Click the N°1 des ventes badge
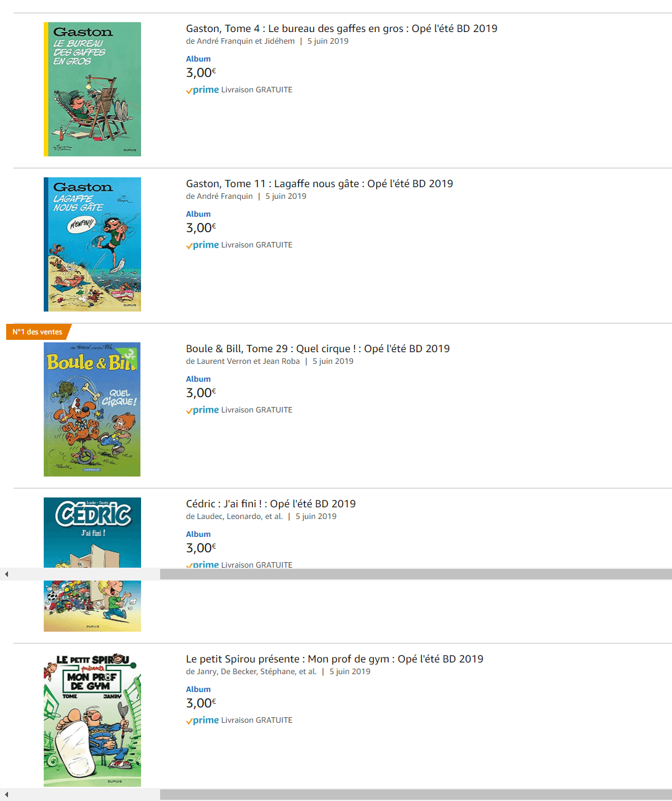The width and height of the screenshot is (672, 801). coord(38,332)
